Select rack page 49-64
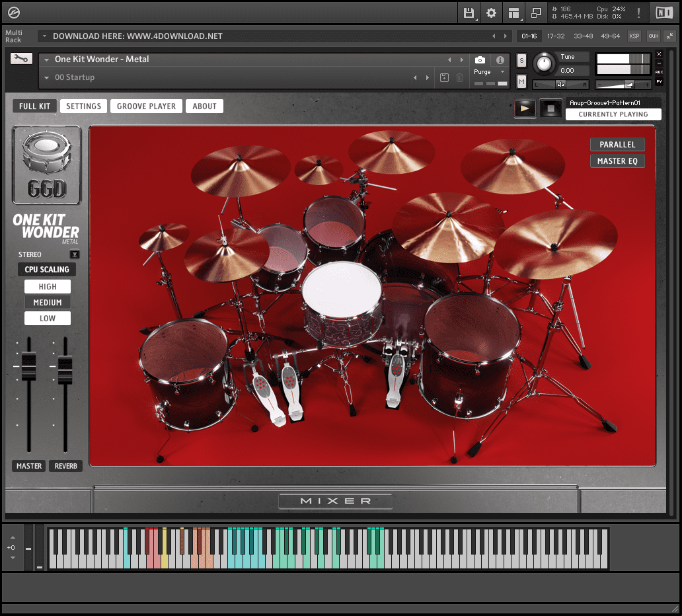The image size is (682, 616). click(610, 36)
